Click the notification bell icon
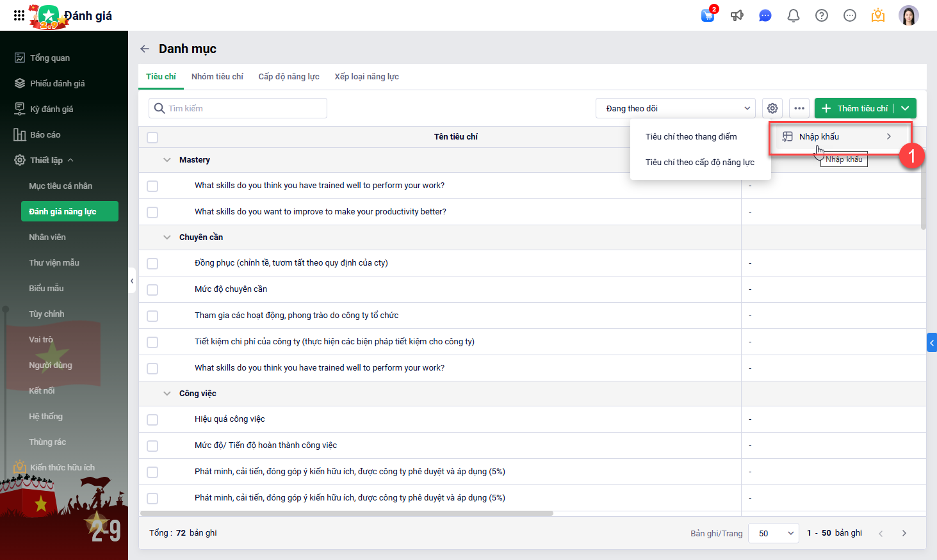Viewport: 937px width, 560px height. pyautogui.click(x=794, y=15)
